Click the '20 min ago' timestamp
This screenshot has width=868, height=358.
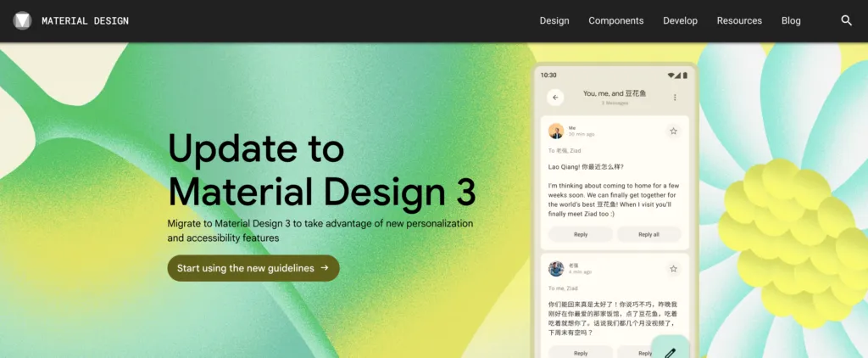pos(581,135)
